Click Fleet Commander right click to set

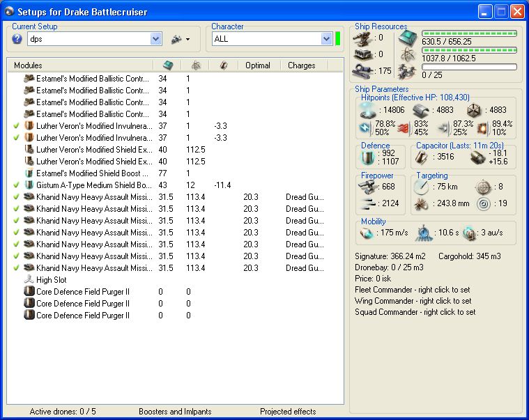(411, 290)
